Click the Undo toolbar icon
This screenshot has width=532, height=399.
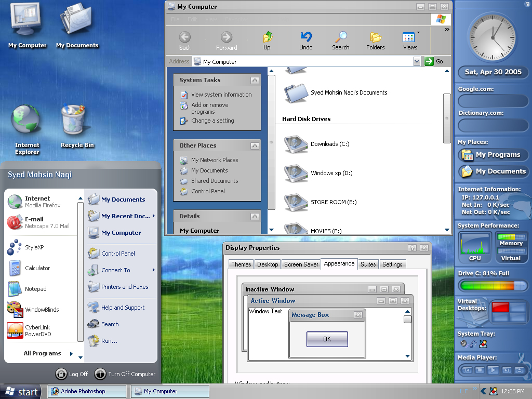click(306, 38)
